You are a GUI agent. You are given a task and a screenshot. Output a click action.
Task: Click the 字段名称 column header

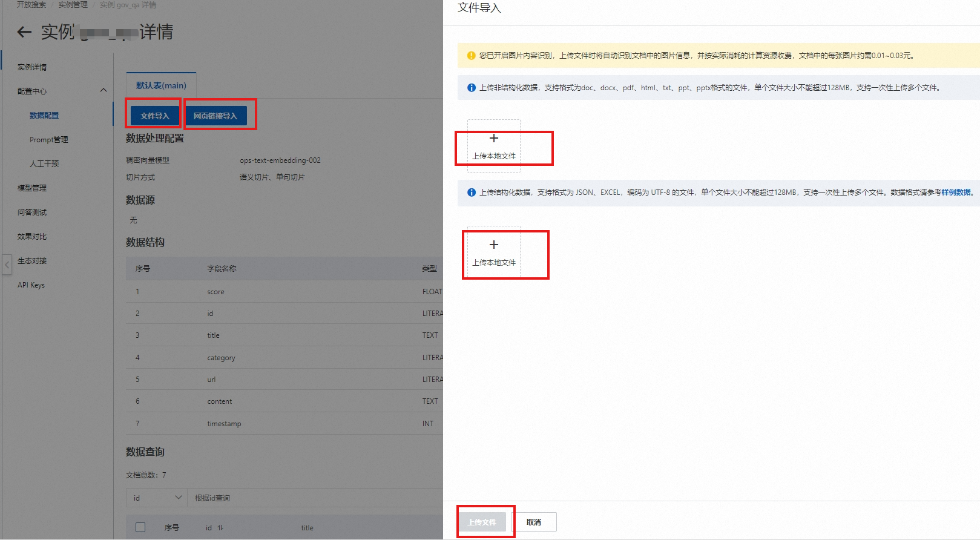coord(222,269)
